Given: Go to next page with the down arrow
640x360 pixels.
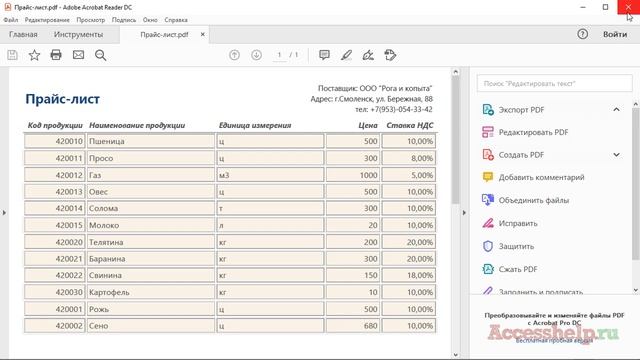Looking at the screenshot, I should pyautogui.click(x=256, y=55).
